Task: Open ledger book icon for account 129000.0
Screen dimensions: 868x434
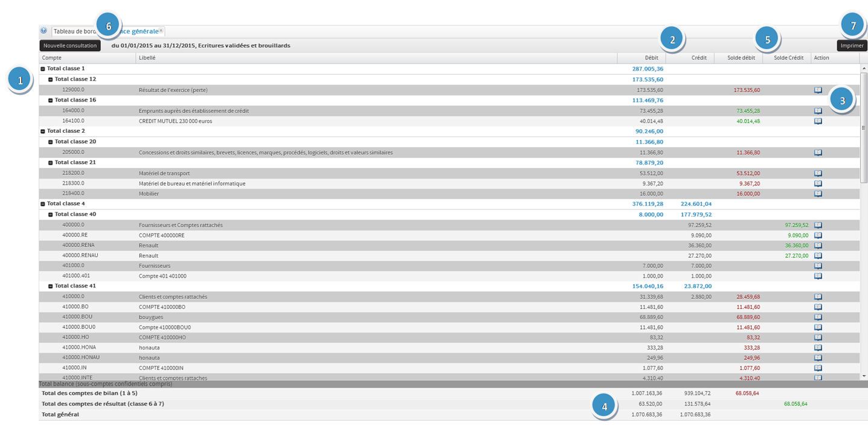Action: [x=818, y=90]
